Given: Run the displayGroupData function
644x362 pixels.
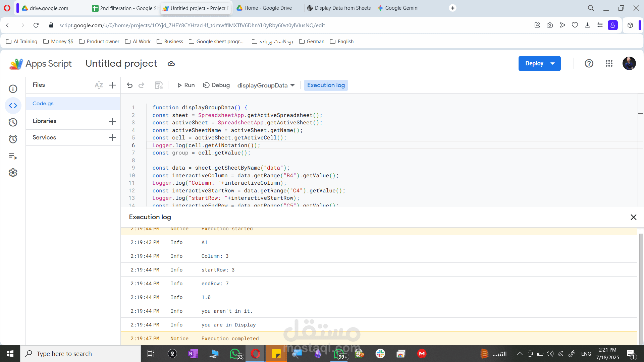Looking at the screenshot, I should (x=186, y=85).
